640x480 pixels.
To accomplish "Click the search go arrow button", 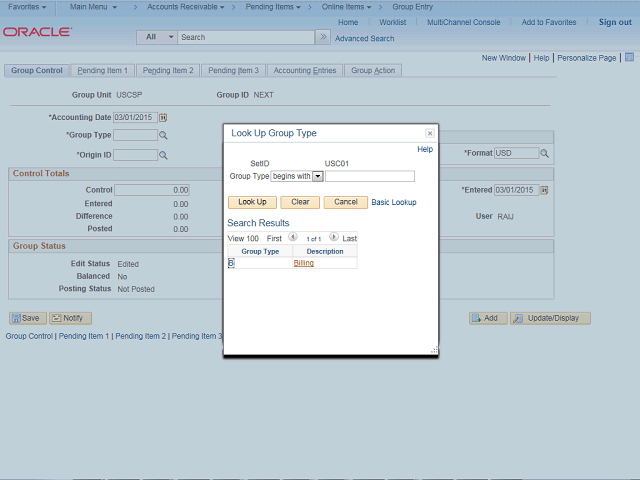I will 322,37.
